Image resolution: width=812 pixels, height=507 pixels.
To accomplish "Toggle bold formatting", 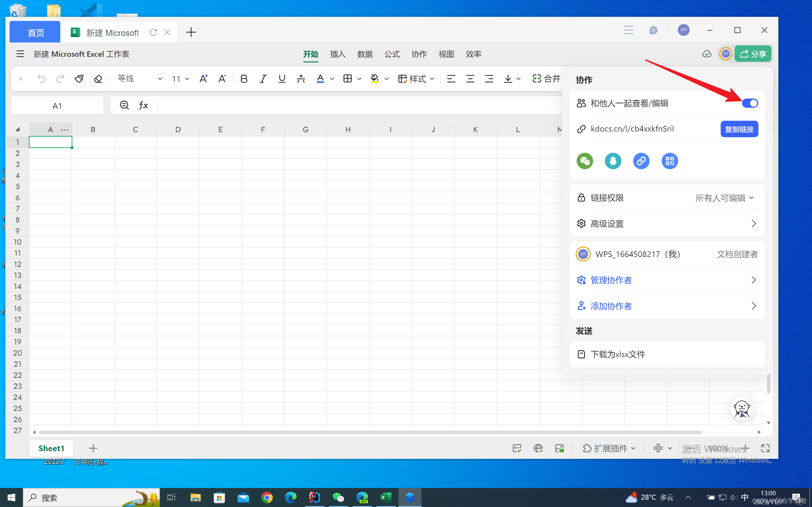I will [x=244, y=79].
